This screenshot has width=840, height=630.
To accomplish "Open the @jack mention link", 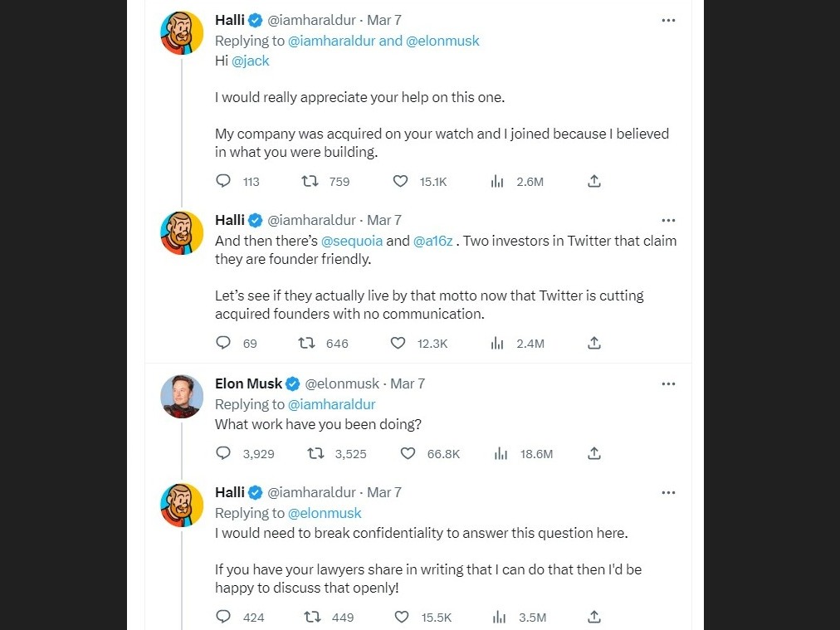I will coord(250,61).
